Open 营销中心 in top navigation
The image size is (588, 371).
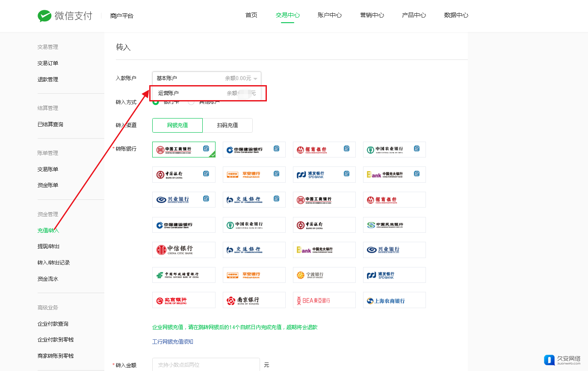pos(372,15)
